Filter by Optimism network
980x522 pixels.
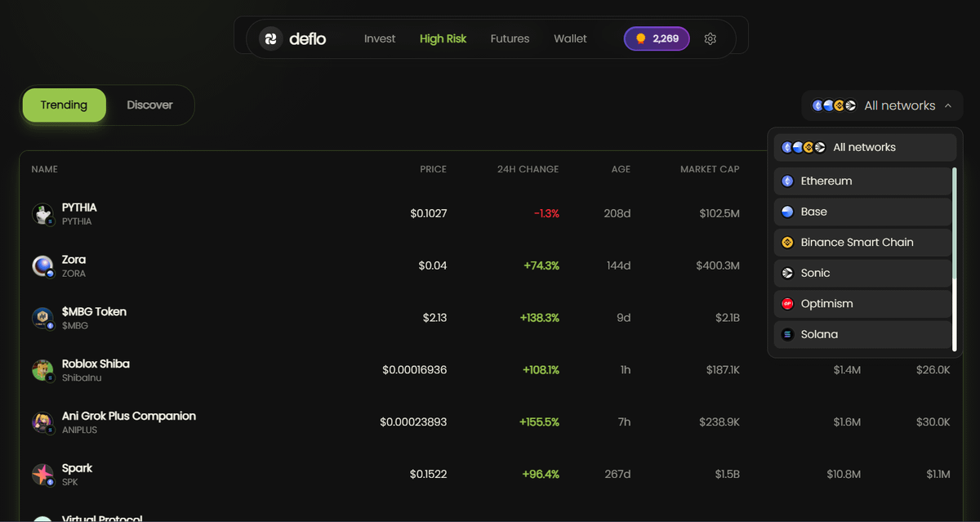point(862,304)
